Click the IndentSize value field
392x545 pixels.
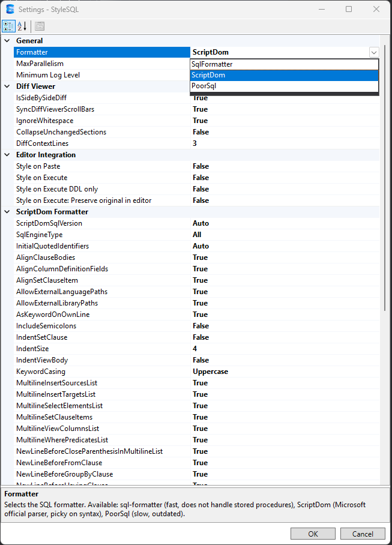click(282, 349)
